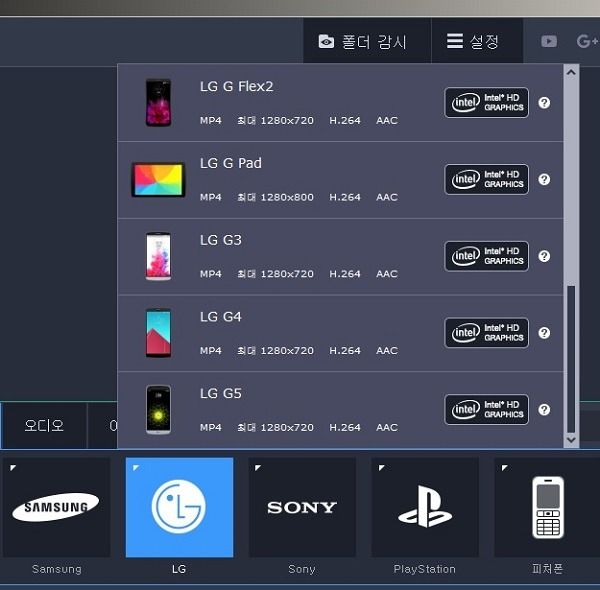Click the LG G Flex2 phone thumbnail
Screen dimensions: 600x590
(158, 103)
